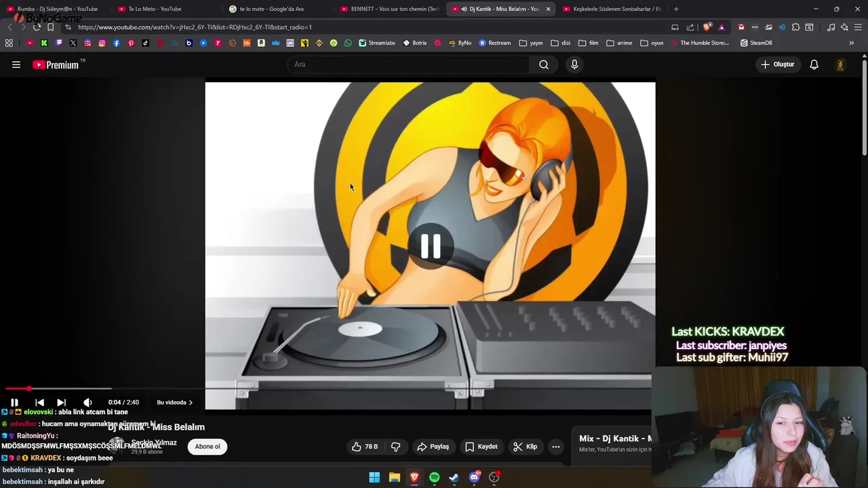Bookmark this page icon in toolbar

click(50, 27)
